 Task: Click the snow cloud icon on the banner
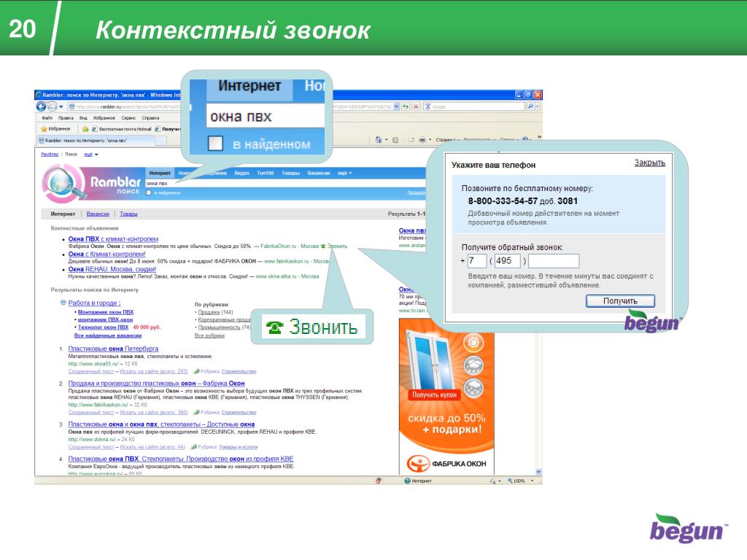point(473,388)
